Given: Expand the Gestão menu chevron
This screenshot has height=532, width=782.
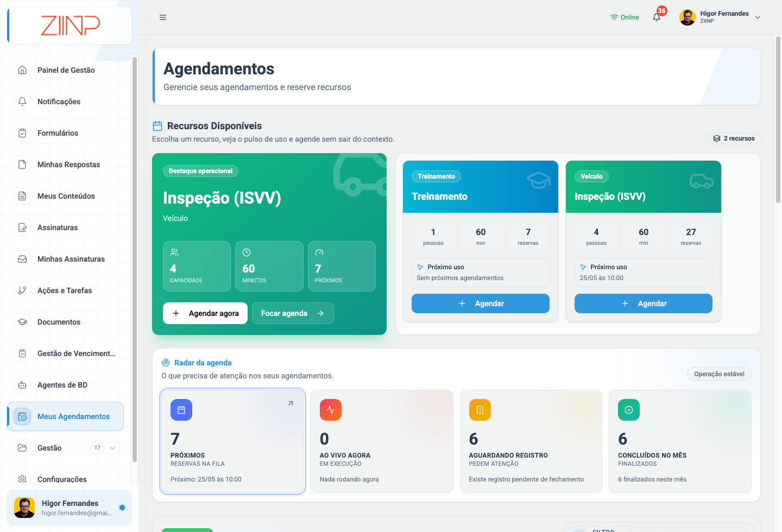Looking at the screenshot, I should click(112, 448).
